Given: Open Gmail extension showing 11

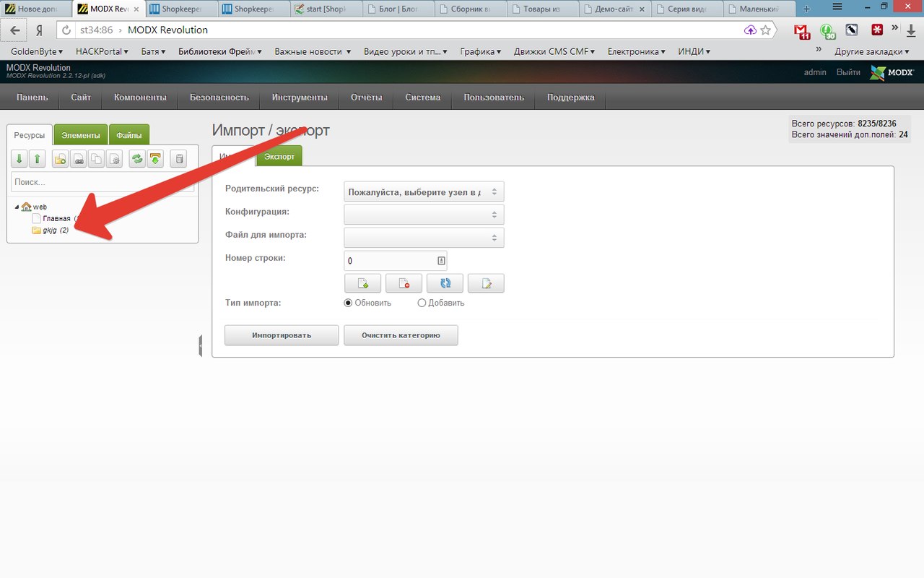Looking at the screenshot, I should click(x=801, y=30).
